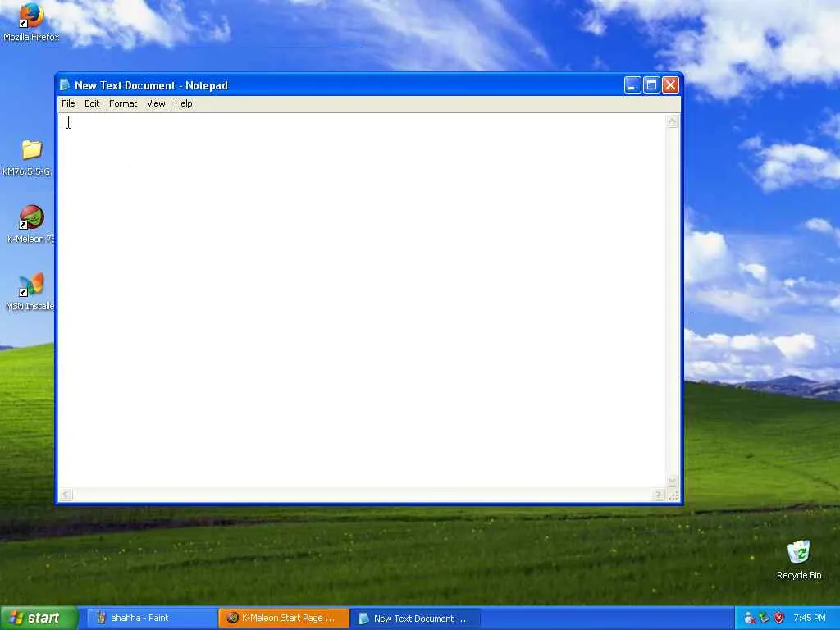The height and width of the screenshot is (630, 840).
Task: Click the network connection tray icon
Action: 750,619
